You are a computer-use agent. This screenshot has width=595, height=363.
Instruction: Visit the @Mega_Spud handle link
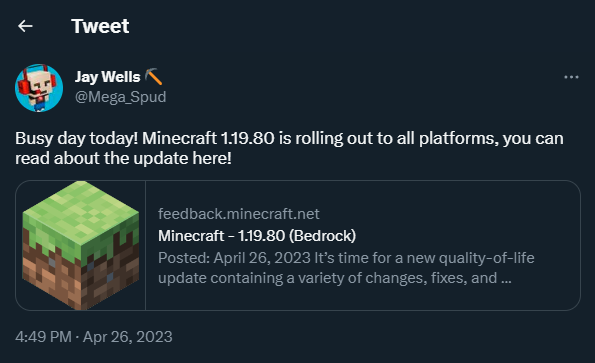(x=120, y=97)
